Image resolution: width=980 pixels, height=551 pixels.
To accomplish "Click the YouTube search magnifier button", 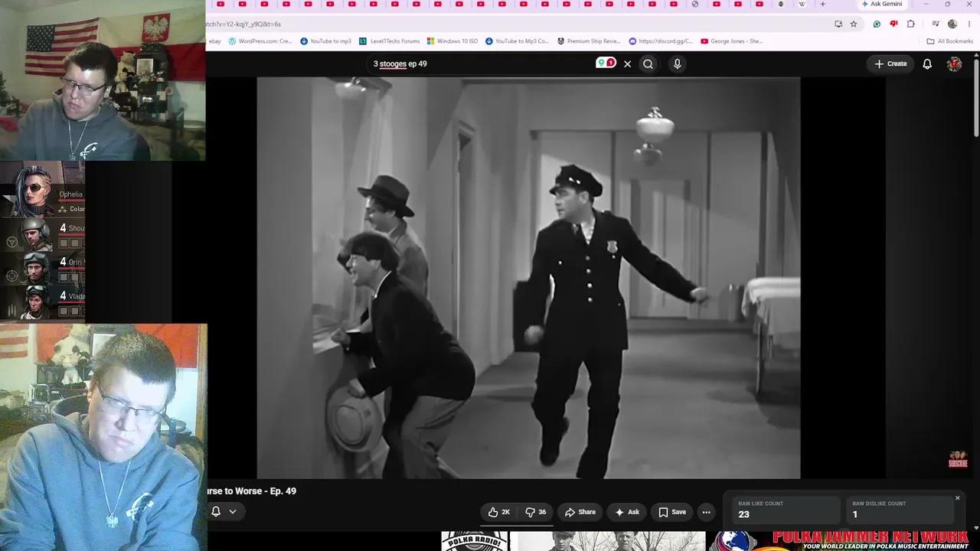I will [x=648, y=64].
